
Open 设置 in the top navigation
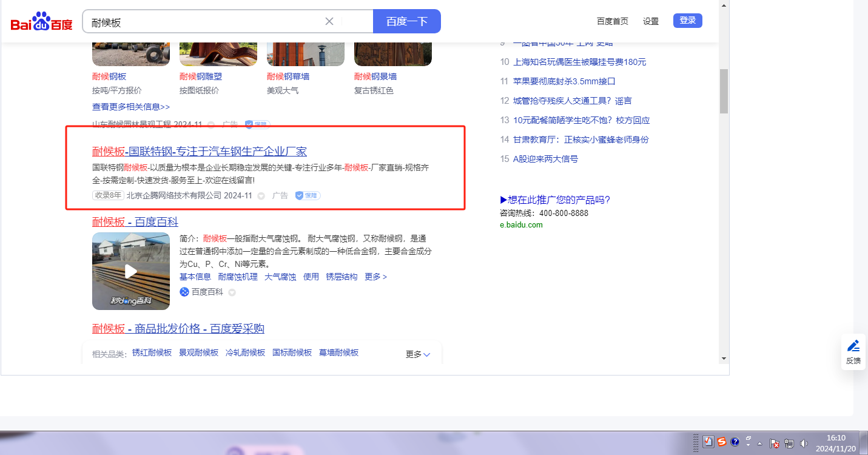[650, 21]
